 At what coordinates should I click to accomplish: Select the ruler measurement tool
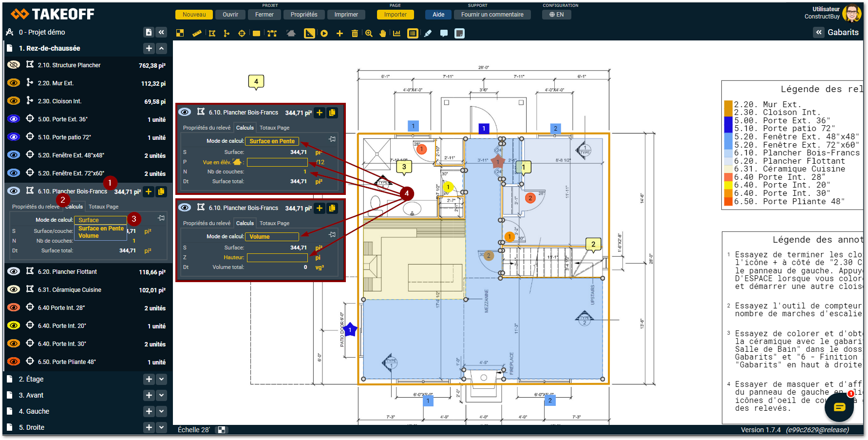(x=197, y=34)
